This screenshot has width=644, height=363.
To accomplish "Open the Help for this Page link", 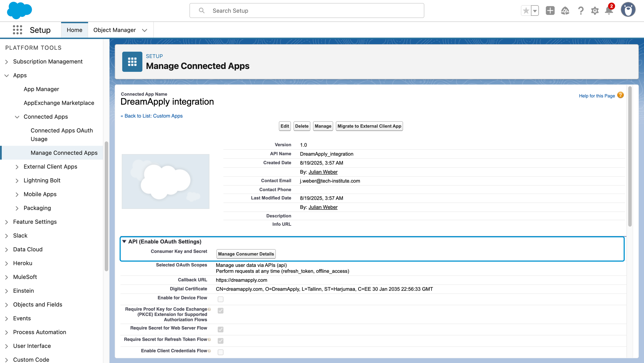I will pyautogui.click(x=597, y=96).
